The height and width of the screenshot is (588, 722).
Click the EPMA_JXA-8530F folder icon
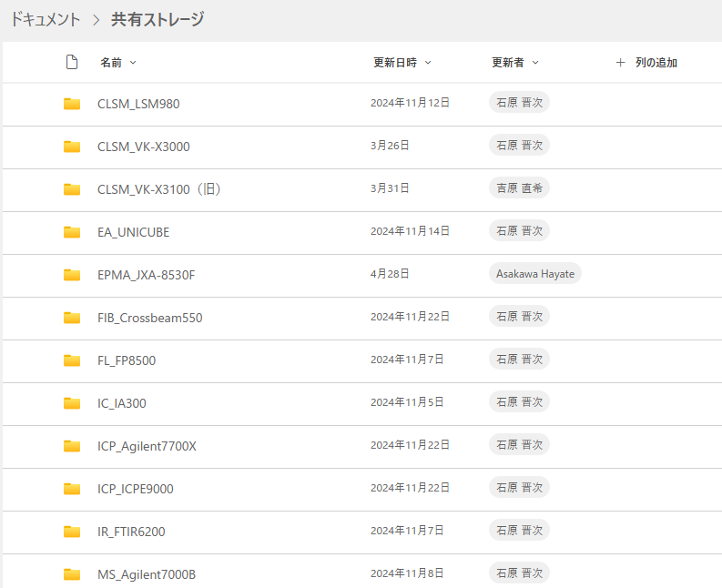click(72, 275)
